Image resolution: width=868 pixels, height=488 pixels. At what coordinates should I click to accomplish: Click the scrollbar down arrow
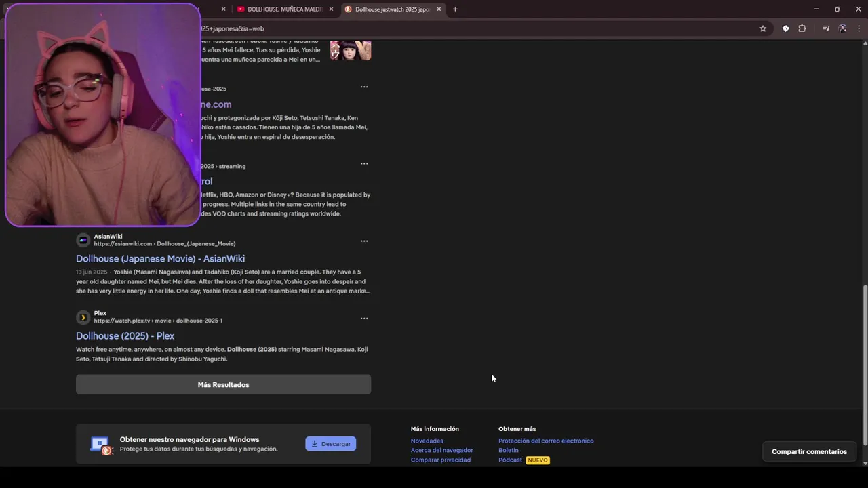coord(865,464)
